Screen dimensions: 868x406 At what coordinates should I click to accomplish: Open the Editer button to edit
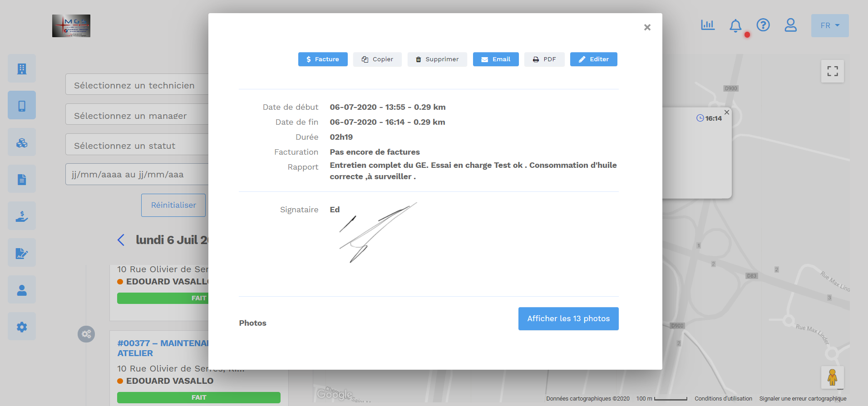(594, 59)
